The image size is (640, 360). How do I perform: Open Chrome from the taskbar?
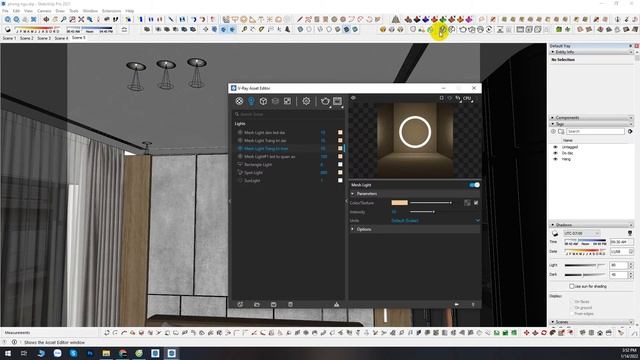[x=122, y=353]
